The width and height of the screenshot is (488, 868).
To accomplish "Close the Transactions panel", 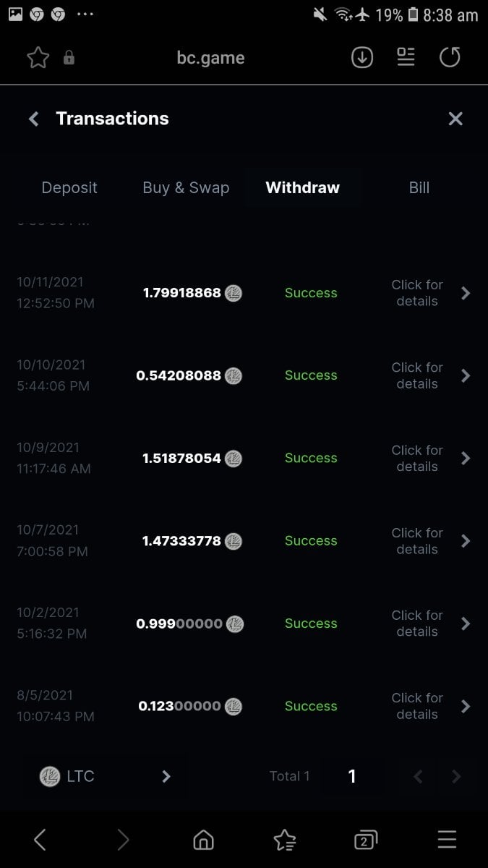I will pos(455,119).
